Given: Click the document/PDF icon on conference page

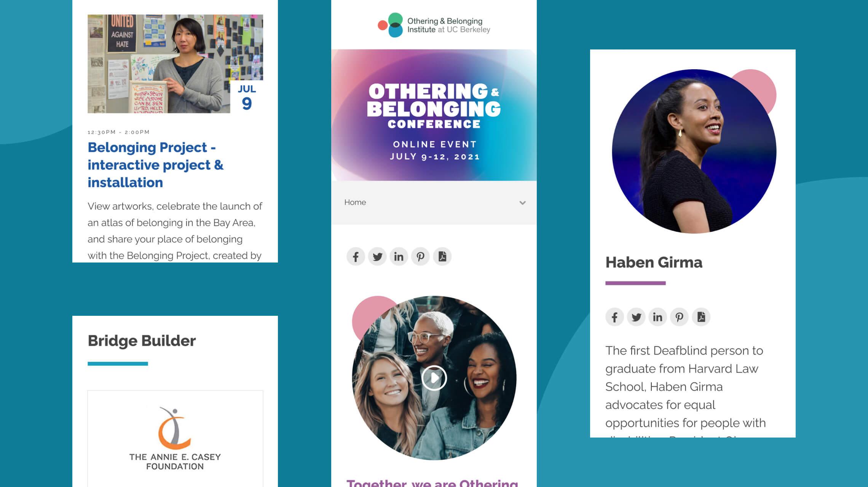Looking at the screenshot, I should [x=442, y=256].
